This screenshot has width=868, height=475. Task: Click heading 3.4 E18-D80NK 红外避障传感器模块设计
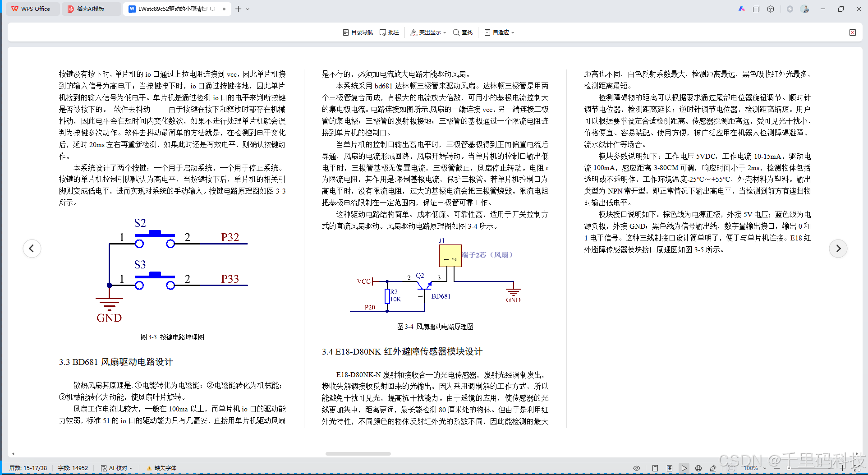[402, 351]
